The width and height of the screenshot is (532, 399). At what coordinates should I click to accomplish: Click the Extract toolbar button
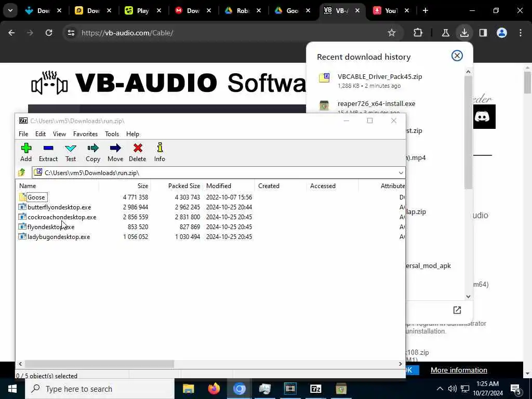tap(48, 152)
